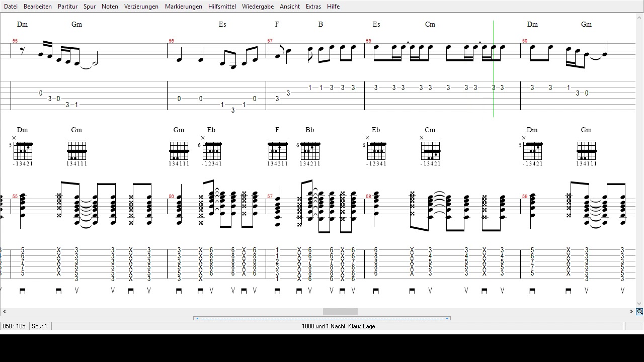Click measure number 58 on the melody staff
The width and height of the screenshot is (644, 362).
point(369,41)
